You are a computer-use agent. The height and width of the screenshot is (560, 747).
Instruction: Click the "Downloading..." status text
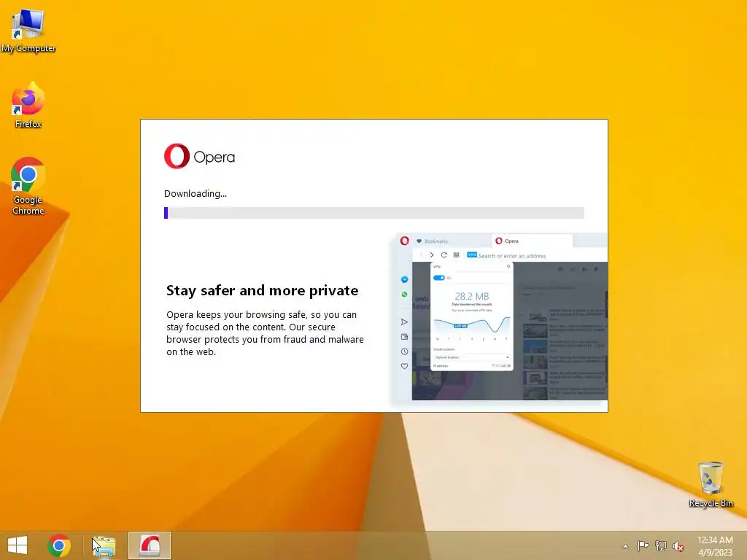coord(196,194)
